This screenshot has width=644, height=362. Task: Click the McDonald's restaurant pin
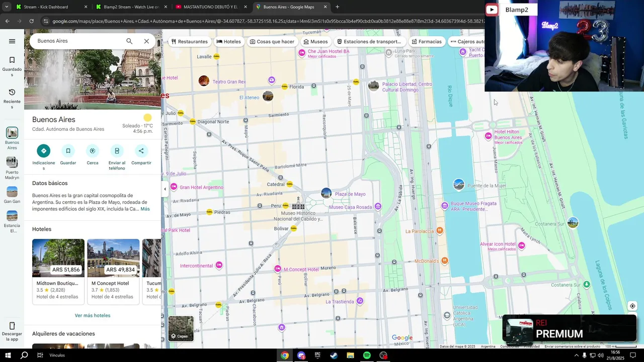444,260
